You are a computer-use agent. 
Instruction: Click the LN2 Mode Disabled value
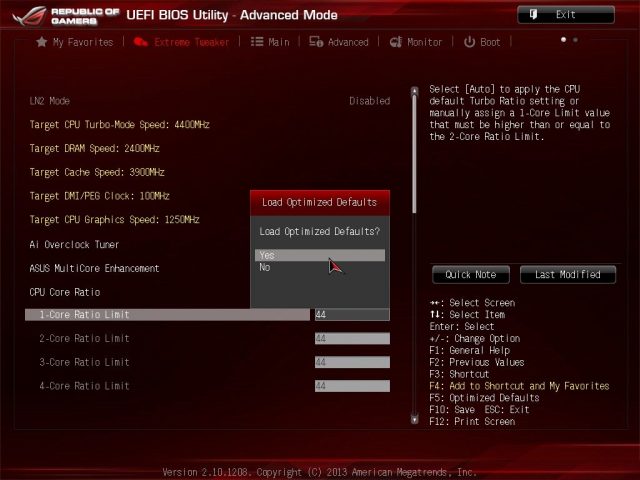[x=369, y=101]
